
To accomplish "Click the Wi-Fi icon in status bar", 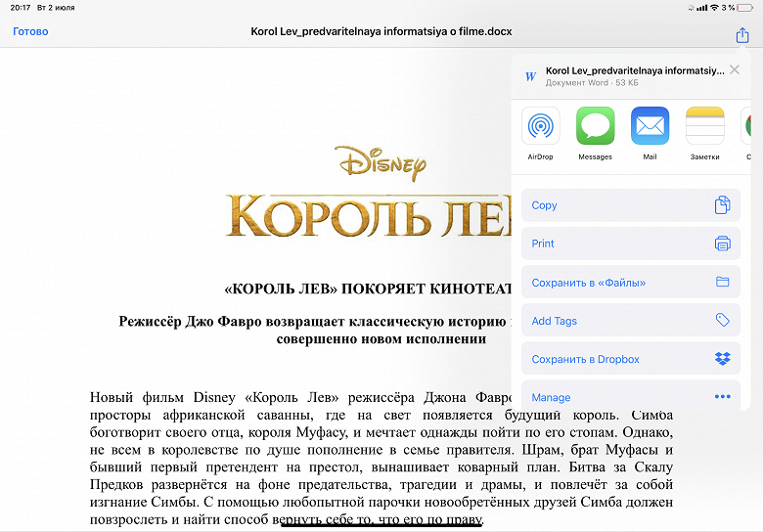I will (714, 8).
